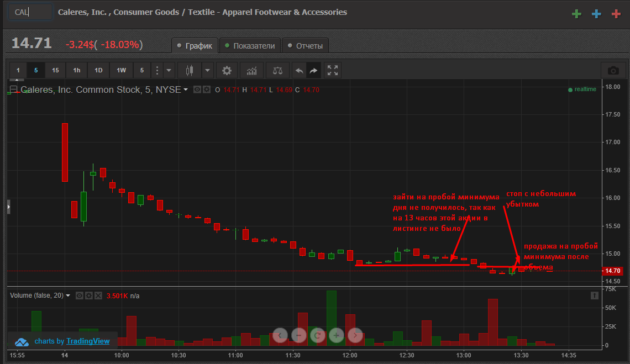This screenshot has width=630, height=364.
Task: Click the 14.71 last price text
Action: [32, 43]
